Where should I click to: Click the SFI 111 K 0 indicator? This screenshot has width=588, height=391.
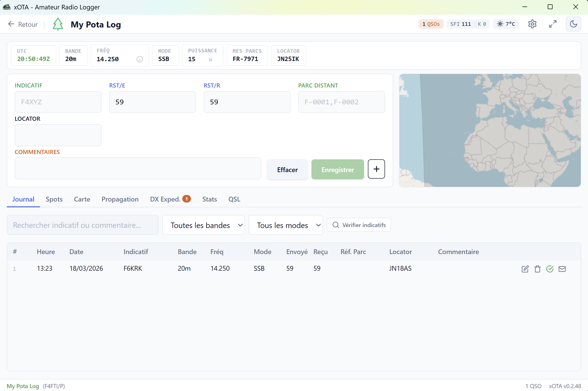[x=468, y=24]
